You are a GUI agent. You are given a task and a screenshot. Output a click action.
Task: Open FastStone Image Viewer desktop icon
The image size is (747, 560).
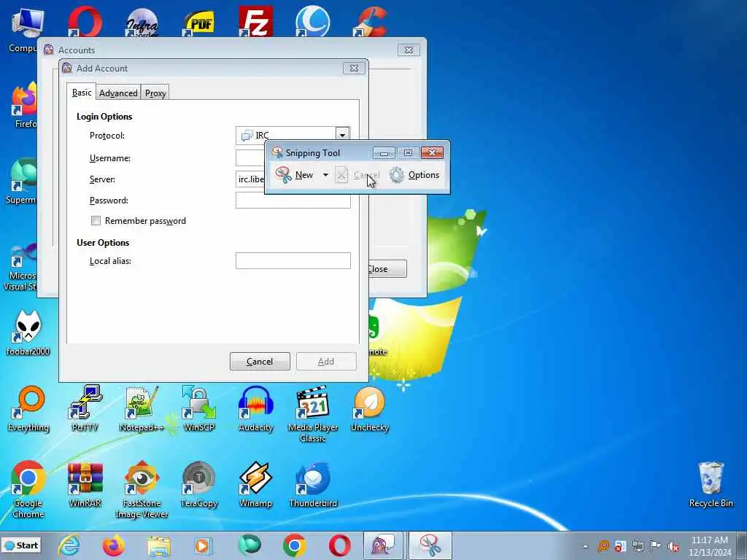click(142, 489)
